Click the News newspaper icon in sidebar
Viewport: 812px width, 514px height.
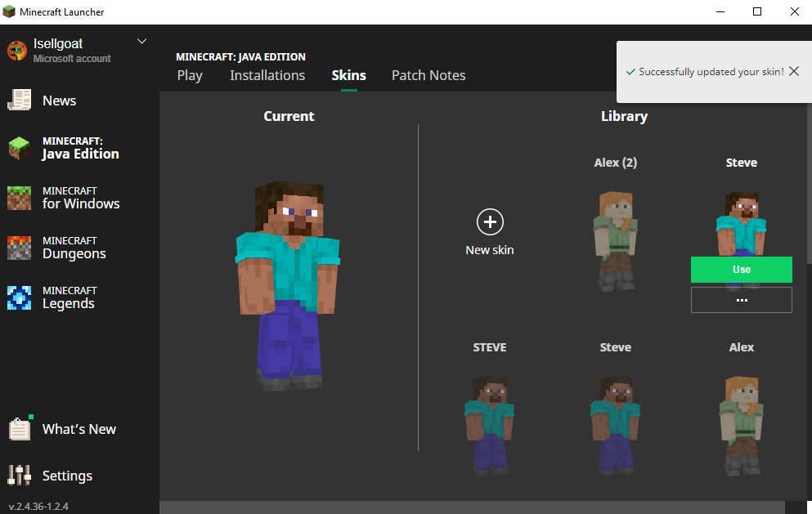coord(19,101)
